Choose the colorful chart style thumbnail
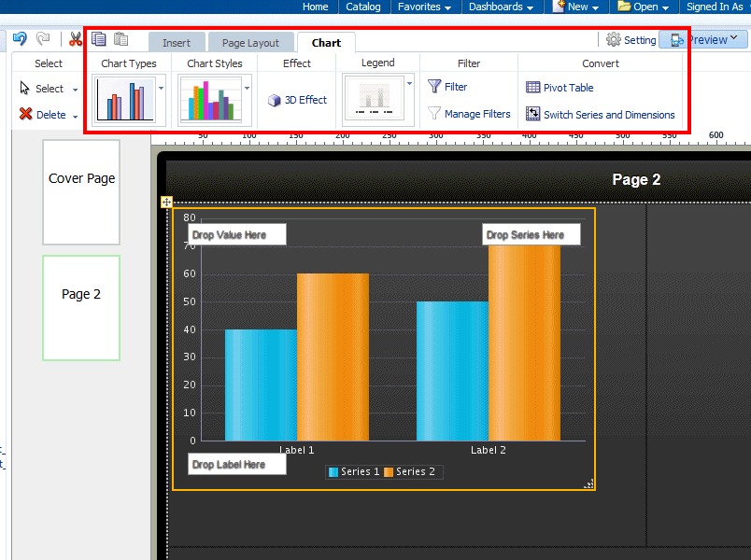The width and height of the screenshot is (751, 560). coord(211,100)
